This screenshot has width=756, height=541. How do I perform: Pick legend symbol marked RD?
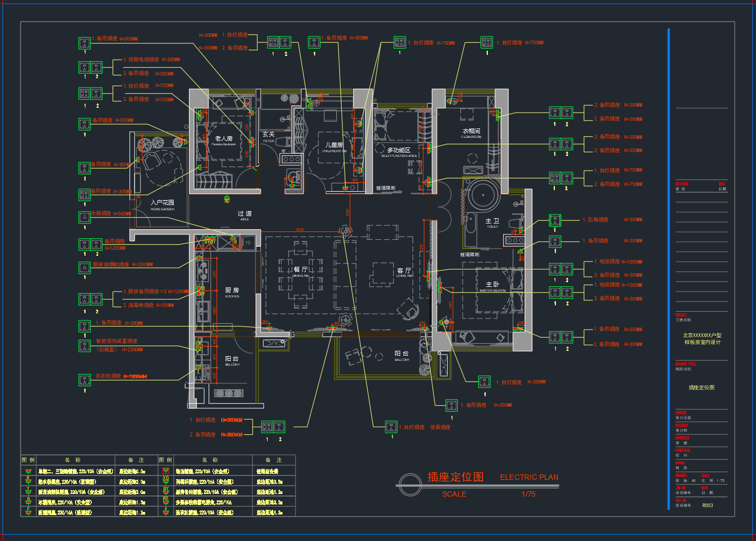(x=166, y=501)
